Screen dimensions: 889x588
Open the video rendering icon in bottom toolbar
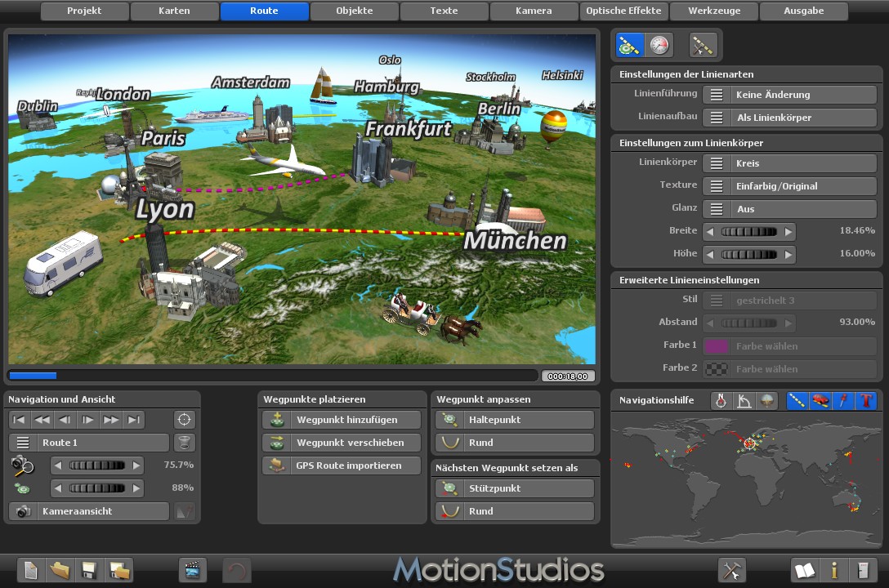point(192,569)
